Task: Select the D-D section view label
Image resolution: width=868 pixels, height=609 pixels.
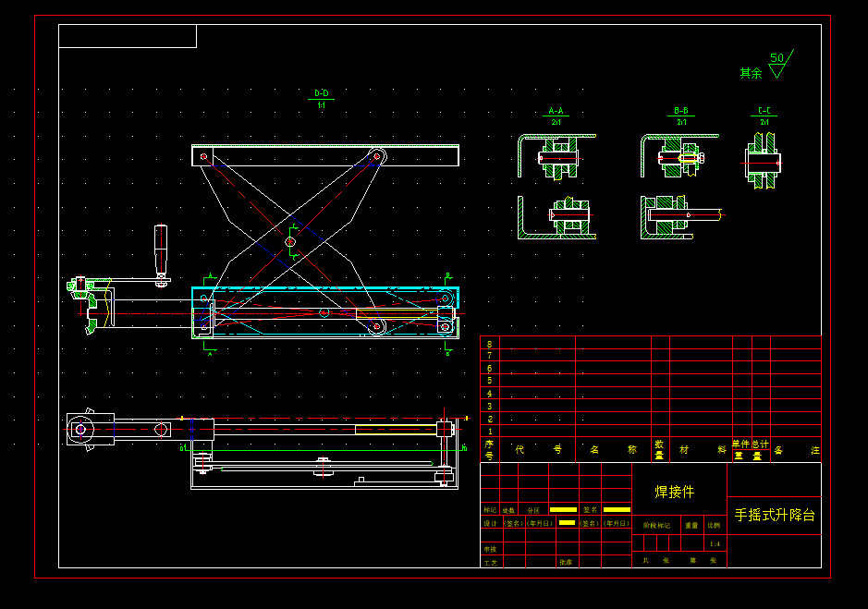Action: pos(321,93)
